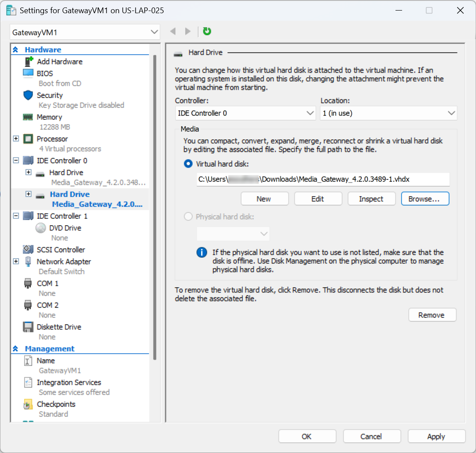Click the back navigation arrow
This screenshot has height=453, width=476.
173,31
